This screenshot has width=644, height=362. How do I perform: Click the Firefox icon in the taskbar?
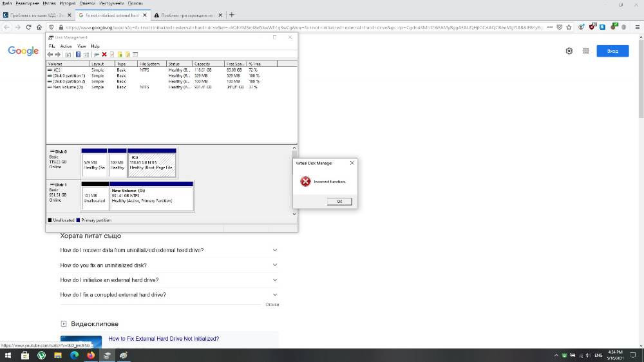pyautogui.click(x=91, y=355)
